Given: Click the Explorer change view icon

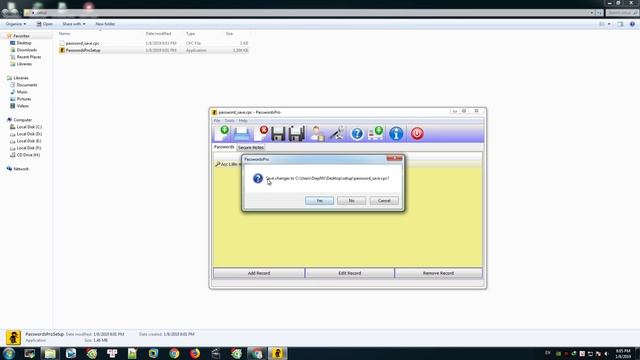Looking at the screenshot, I should [x=602, y=24].
